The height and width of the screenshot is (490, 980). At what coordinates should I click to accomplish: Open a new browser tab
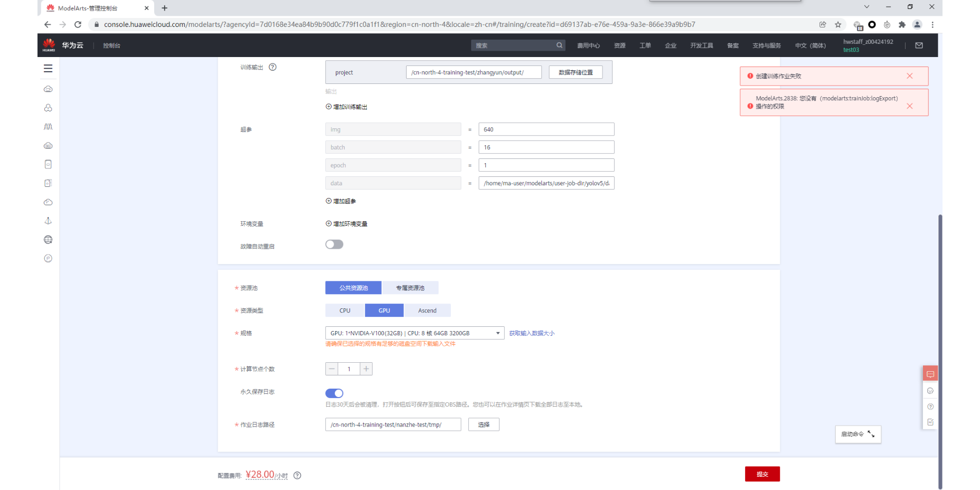[x=165, y=8]
